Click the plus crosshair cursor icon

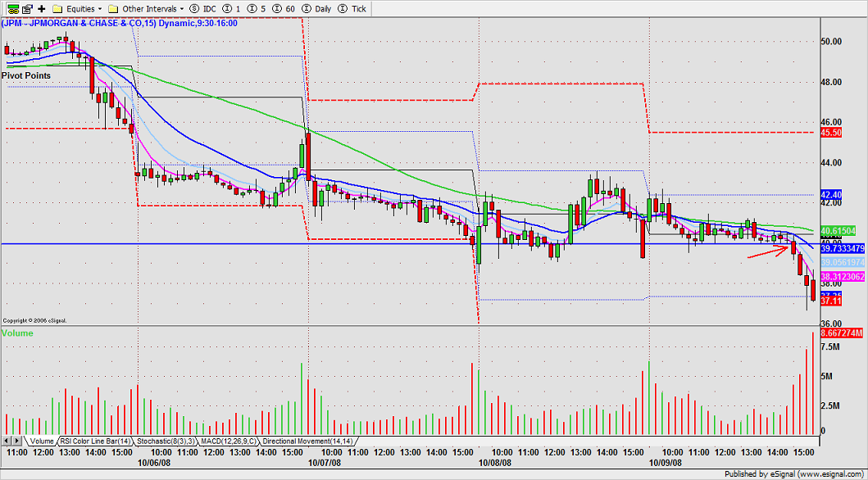(x=42, y=9)
